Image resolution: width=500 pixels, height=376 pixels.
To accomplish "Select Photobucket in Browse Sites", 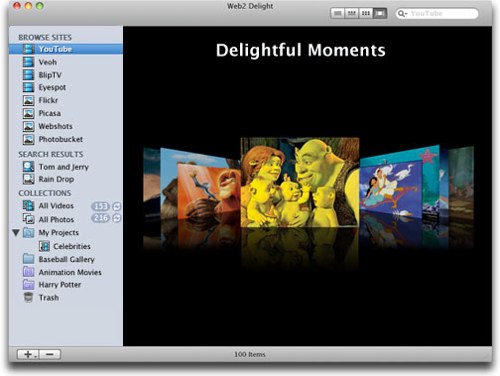I will 66,139.
